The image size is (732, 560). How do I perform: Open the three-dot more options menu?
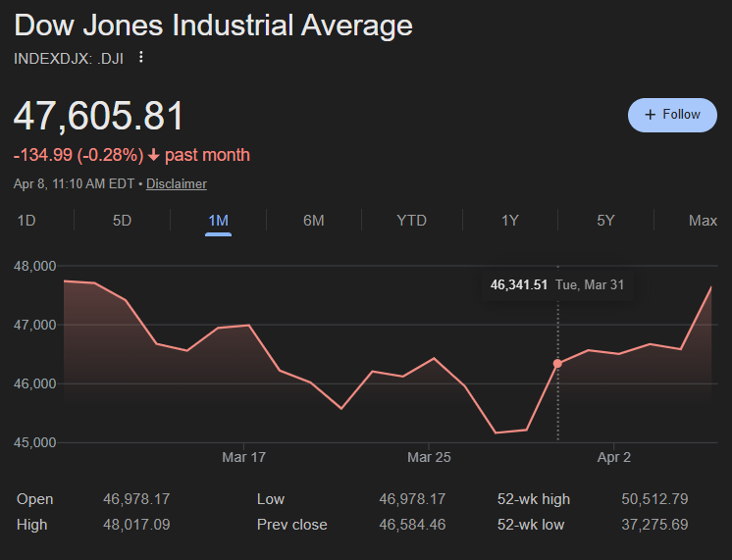[141, 58]
